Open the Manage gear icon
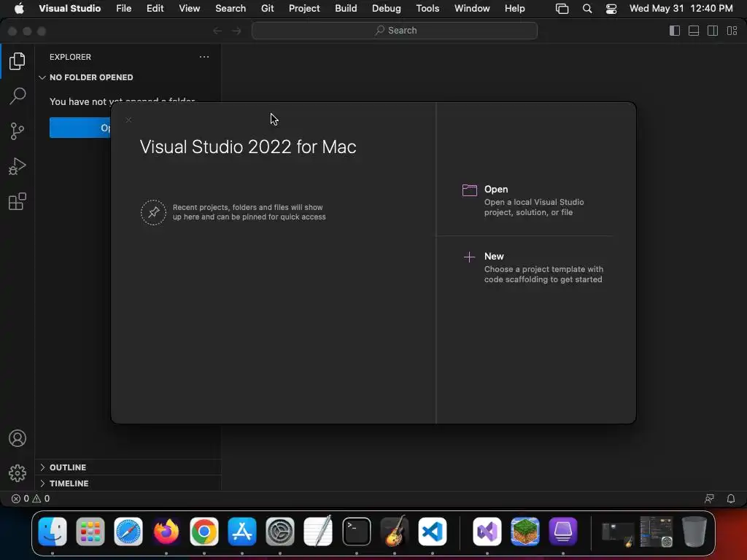 [18, 472]
